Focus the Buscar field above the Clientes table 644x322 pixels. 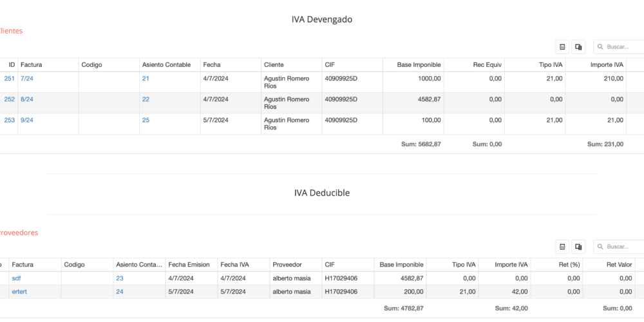pos(620,47)
